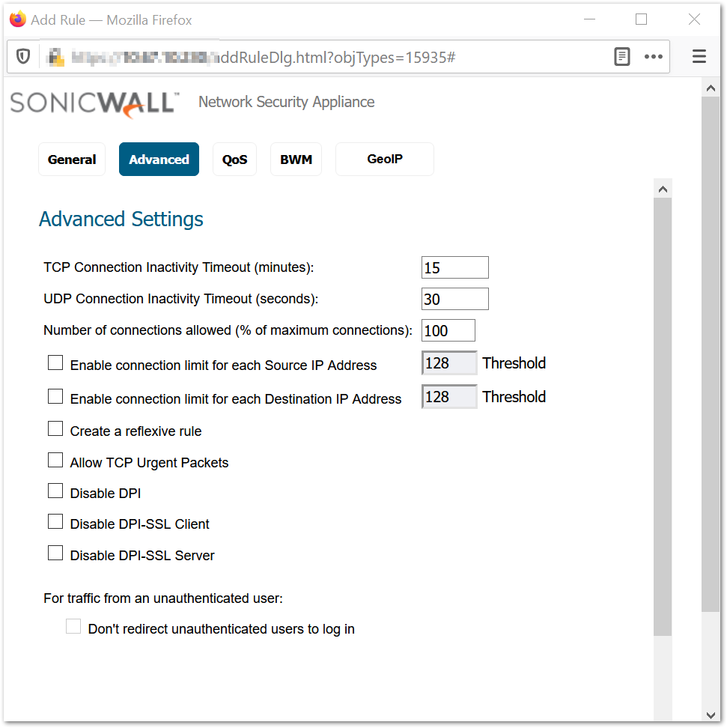Open the site identity lock icon
The image size is (727, 728).
(56, 57)
